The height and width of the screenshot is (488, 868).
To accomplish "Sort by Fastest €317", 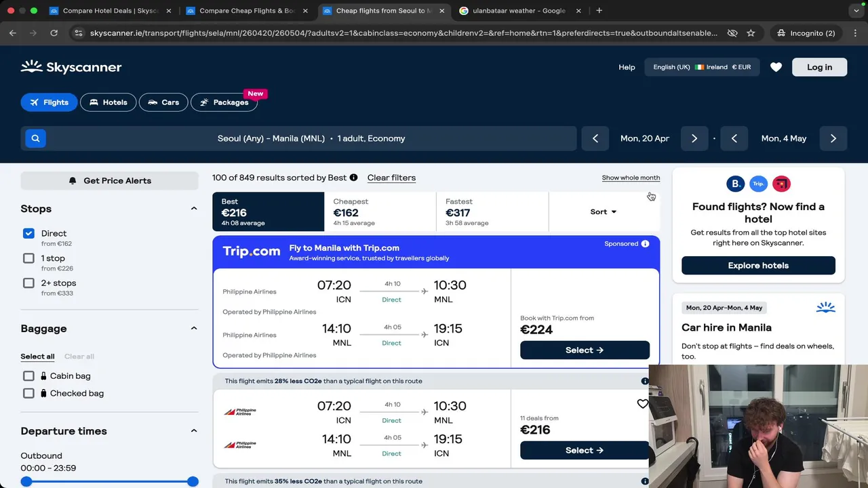I will coord(492,211).
